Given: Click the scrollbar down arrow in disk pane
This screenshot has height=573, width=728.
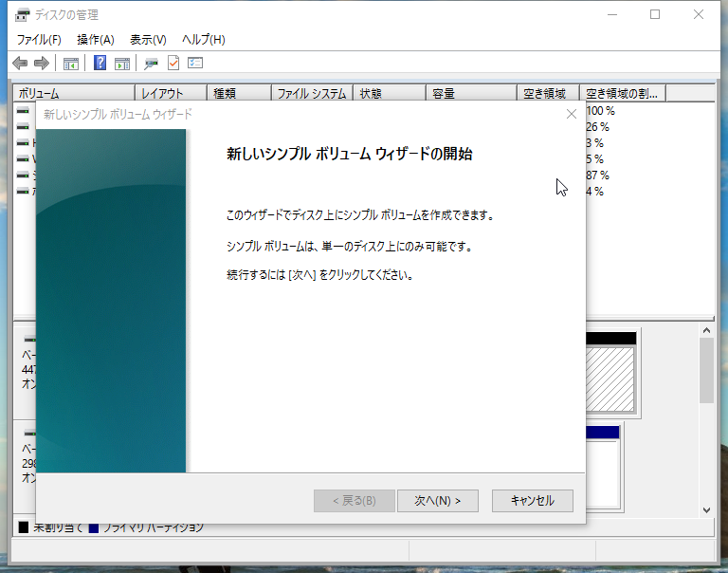Looking at the screenshot, I should point(706,510).
